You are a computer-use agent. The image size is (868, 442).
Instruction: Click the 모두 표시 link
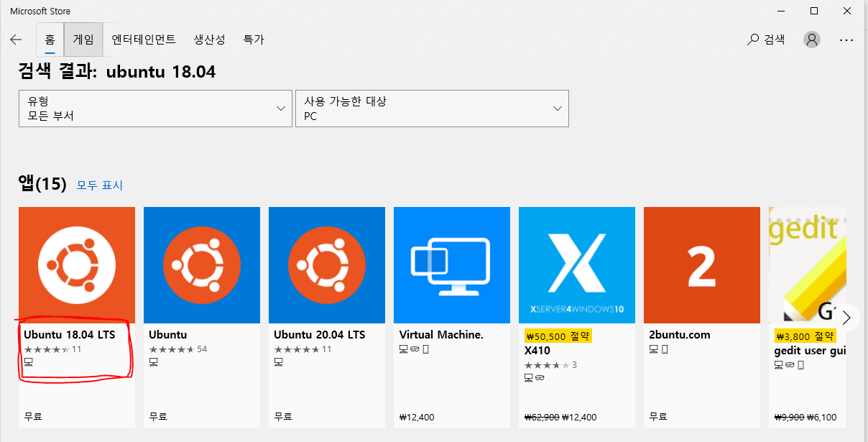pos(100,185)
